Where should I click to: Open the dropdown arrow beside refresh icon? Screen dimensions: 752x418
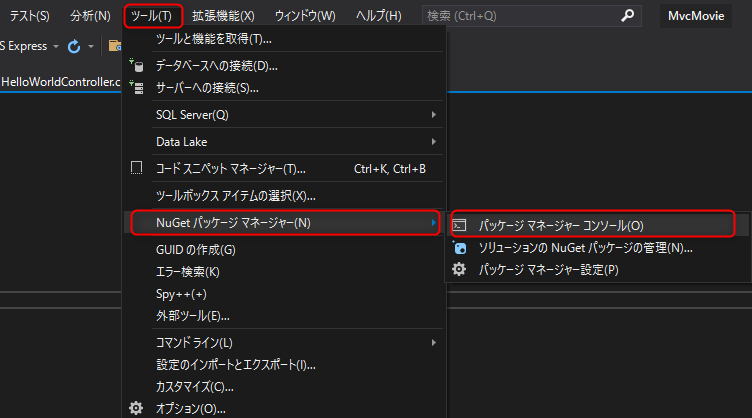click(91, 46)
